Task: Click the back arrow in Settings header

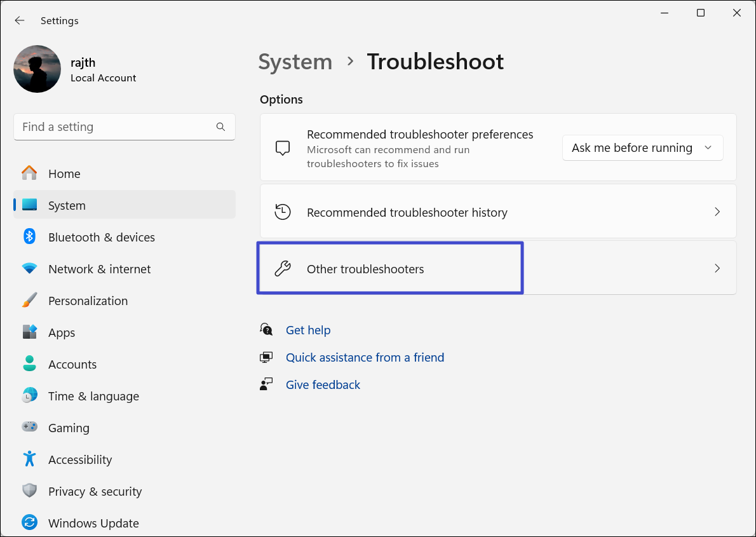Action: tap(20, 20)
